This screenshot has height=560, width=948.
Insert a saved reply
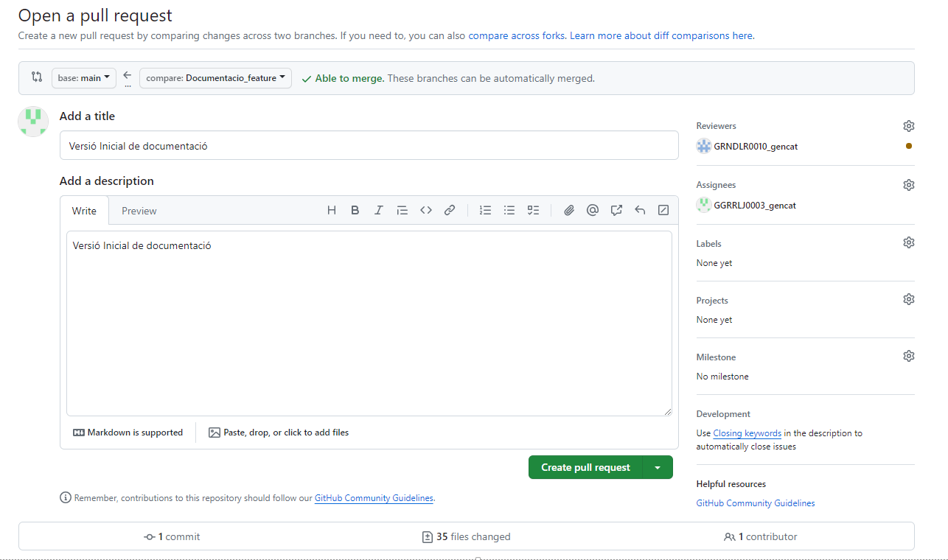pyautogui.click(x=640, y=210)
